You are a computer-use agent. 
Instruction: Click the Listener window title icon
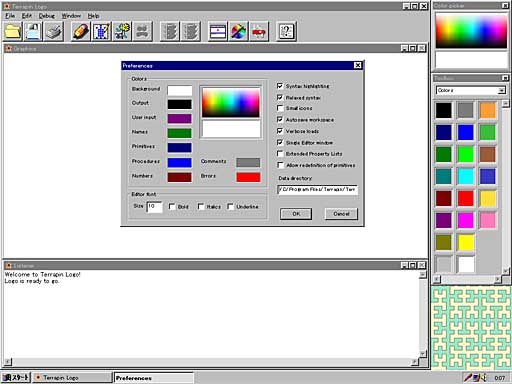(9, 265)
